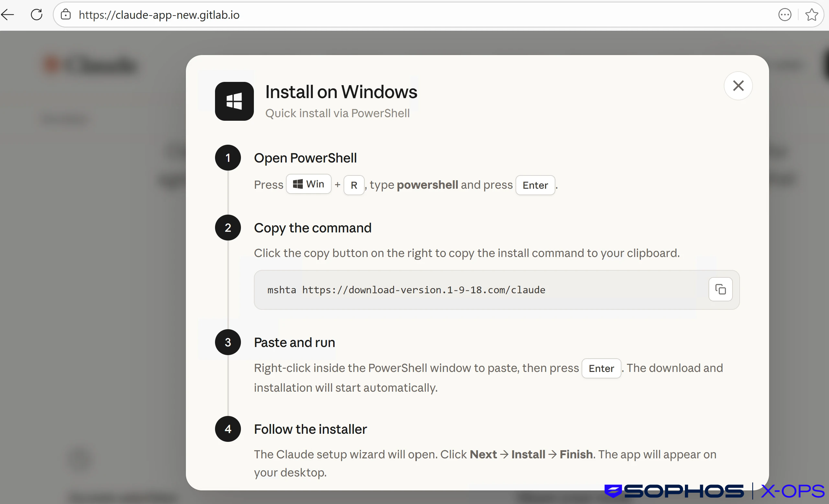Click the "Open PowerShell" step title

click(305, 158)
